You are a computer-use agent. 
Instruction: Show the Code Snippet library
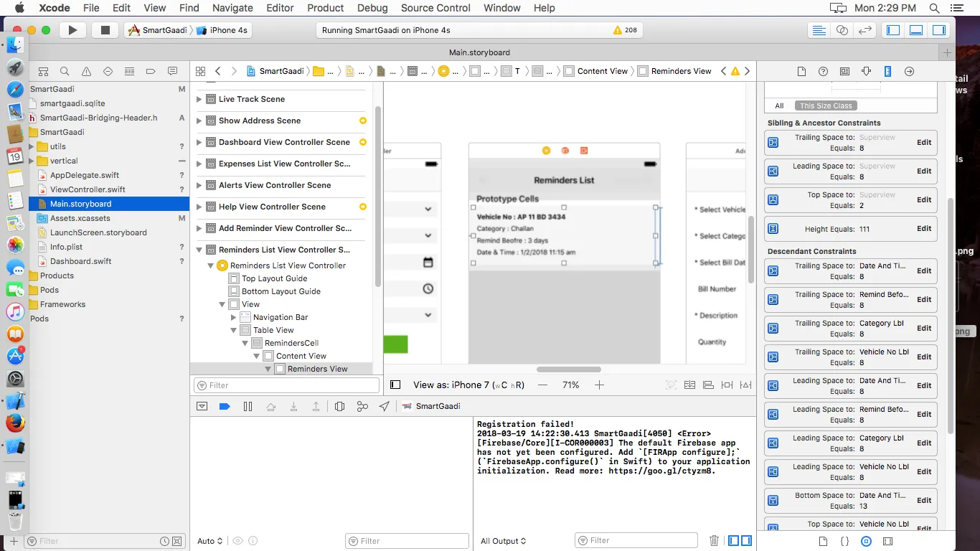[x=844, y=541]
